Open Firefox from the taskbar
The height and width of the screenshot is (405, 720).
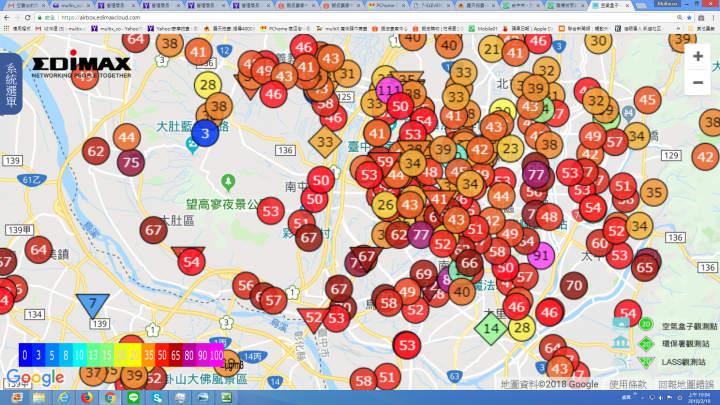point(86,397)
